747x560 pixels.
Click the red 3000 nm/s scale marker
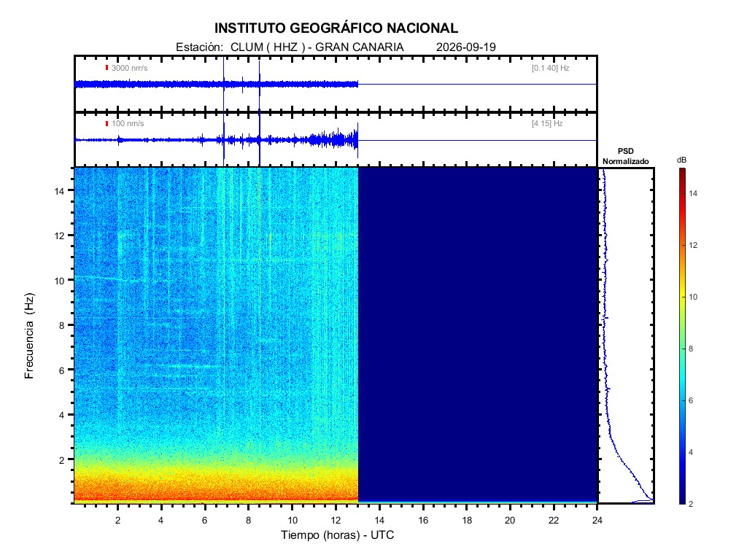click(107, 68)
